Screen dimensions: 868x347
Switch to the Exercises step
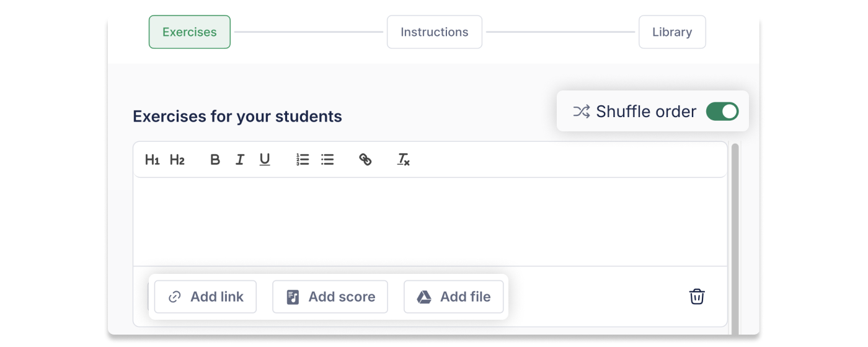190,32
